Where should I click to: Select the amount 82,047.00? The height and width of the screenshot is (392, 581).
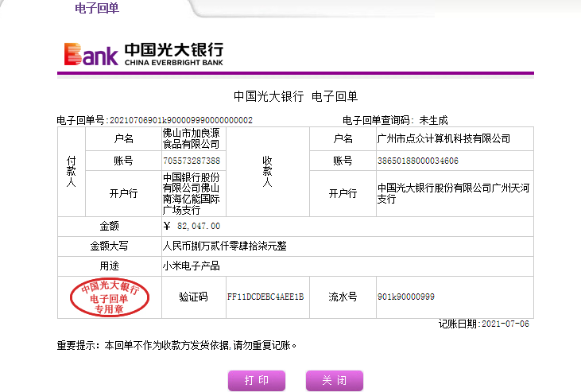[x=199, y=226]
